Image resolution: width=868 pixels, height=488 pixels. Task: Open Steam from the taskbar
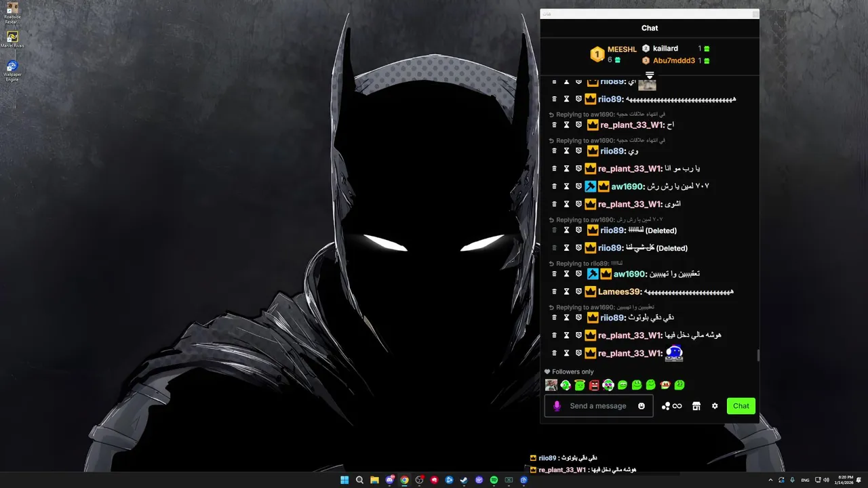pos(464,480)
